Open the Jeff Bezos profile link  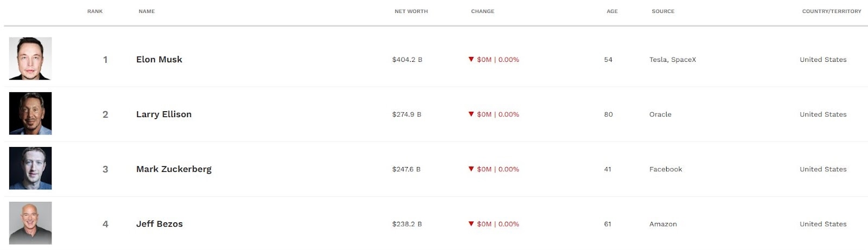(x=159, y=224)
